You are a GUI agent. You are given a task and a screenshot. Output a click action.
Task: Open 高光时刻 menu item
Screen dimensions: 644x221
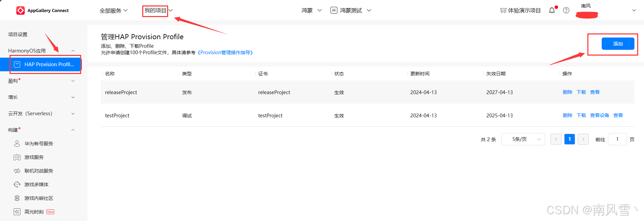tap(34, 212)
